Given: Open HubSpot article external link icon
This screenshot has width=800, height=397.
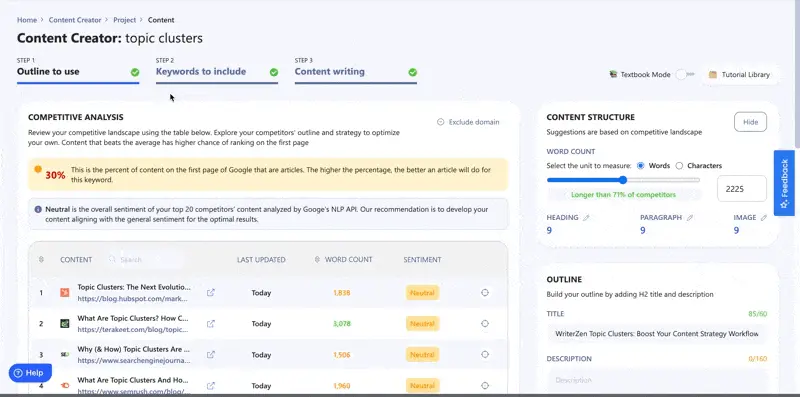Looking at the screenshot, I should (x=211, y=292).
